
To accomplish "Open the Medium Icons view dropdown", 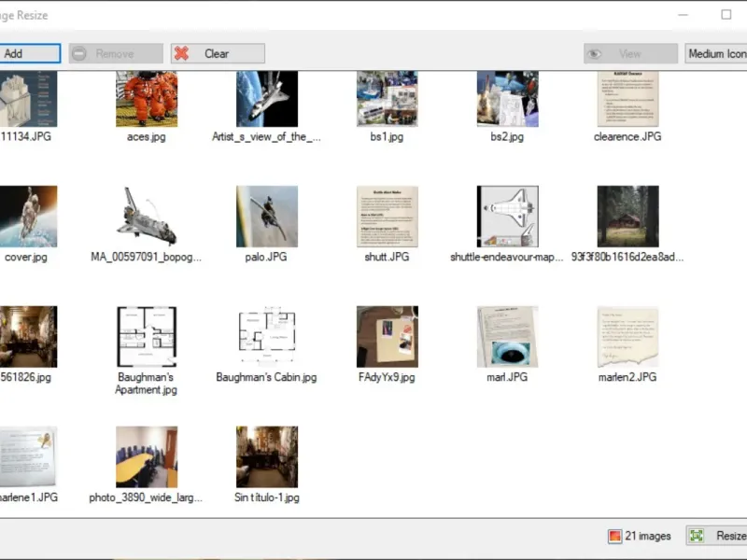I will pos(716,53).
